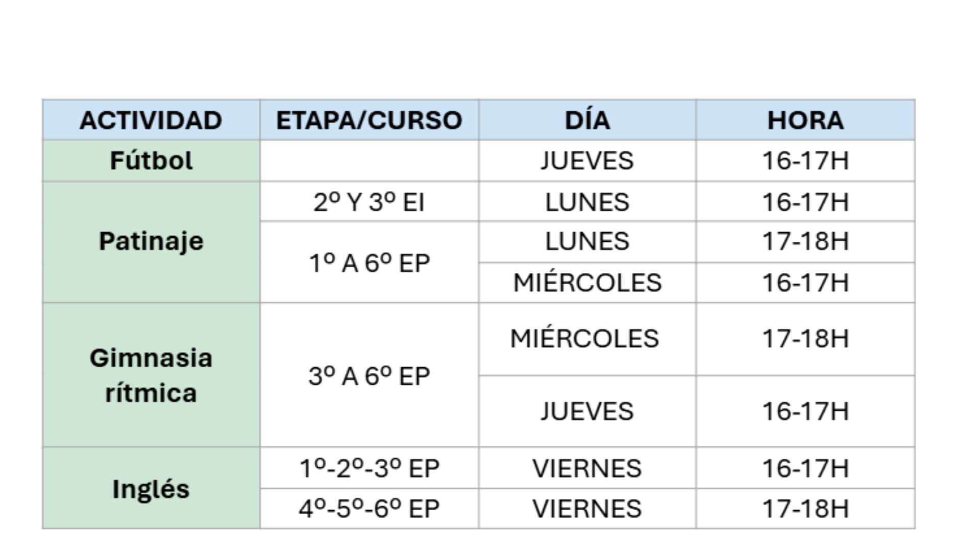Select the 4º-5º-6º EP cell
Image resolution: width=980 pixels, height=551 pixels.
369,509
